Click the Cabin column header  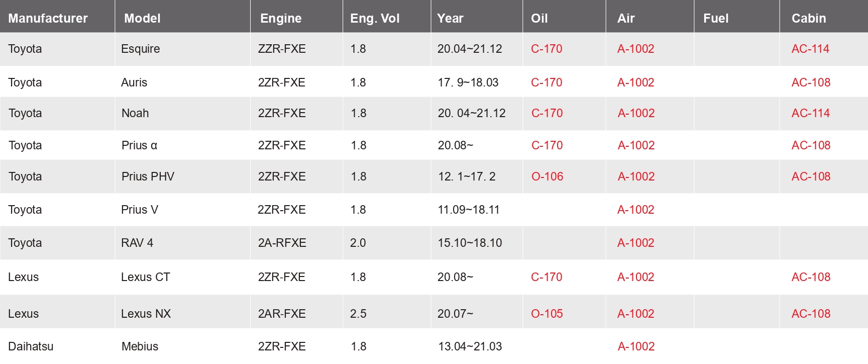809,19
